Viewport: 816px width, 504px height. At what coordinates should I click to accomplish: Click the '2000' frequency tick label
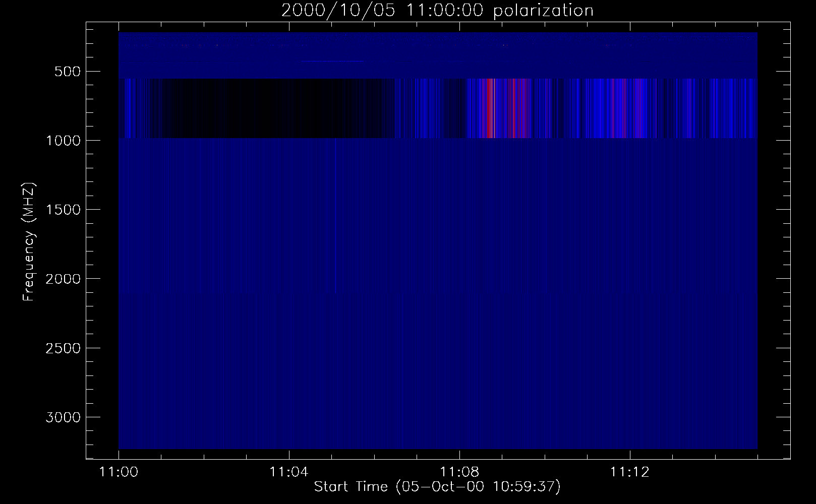(63, 279)
